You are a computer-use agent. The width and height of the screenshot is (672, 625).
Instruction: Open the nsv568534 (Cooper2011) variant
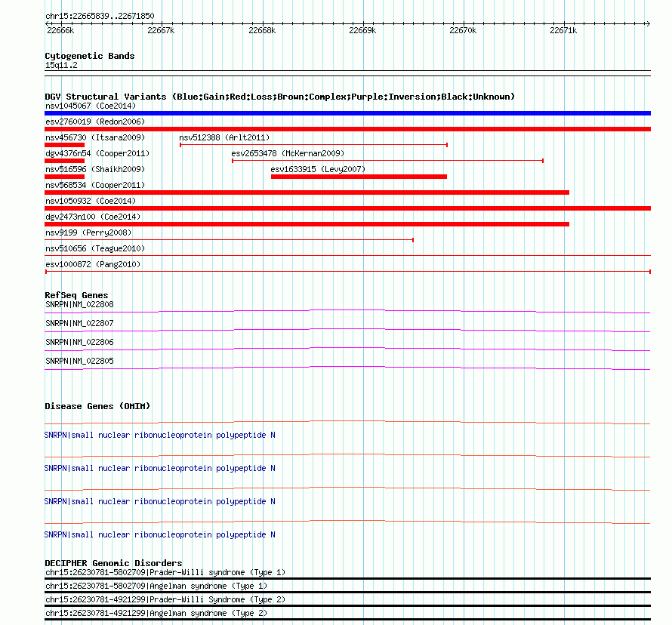click(95, 185)
